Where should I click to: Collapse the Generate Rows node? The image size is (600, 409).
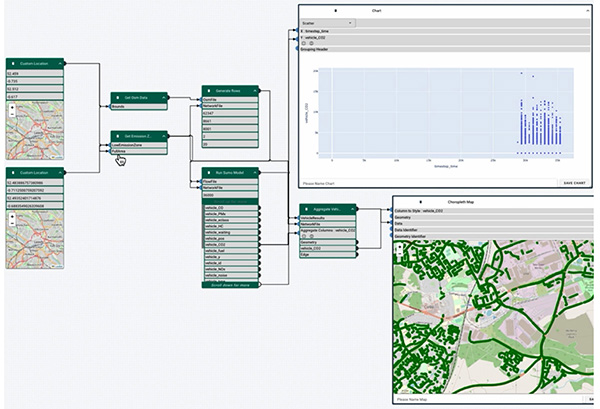tap(254, 91)
